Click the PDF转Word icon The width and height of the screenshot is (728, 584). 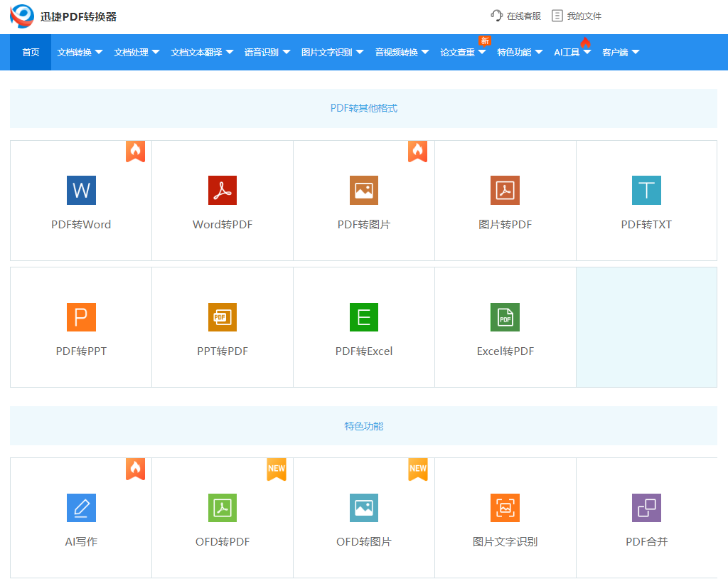point(81,191)
